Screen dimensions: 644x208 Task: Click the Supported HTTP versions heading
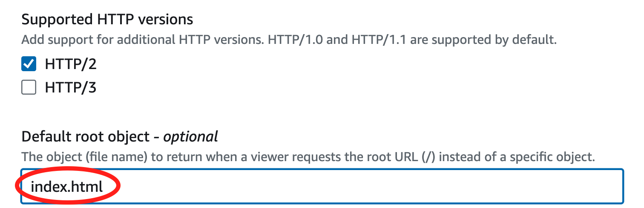[x=107, y=19]
